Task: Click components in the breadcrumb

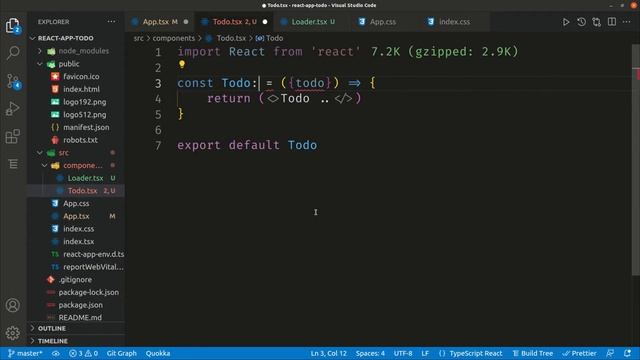Action: [x=173, y=38]
